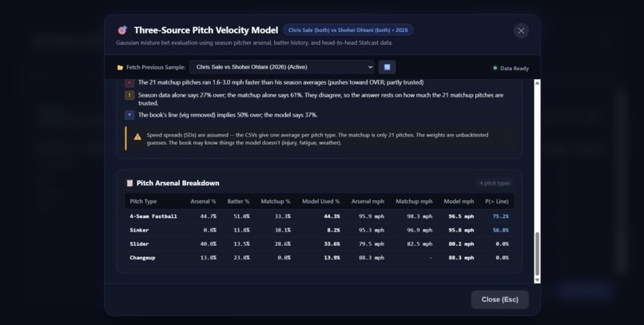Click the target icon beside the model title

(x=122, y=30)
